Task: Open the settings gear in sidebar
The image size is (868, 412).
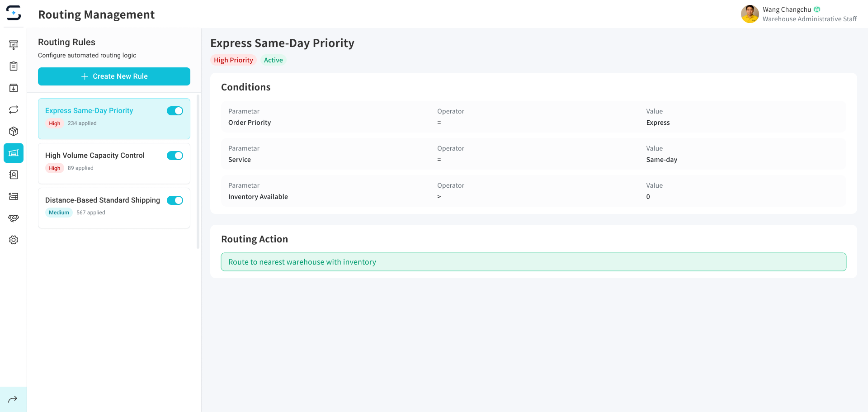Action: point(14,240)
